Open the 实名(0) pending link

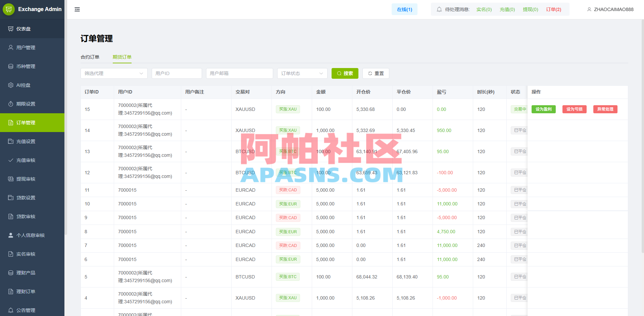[x=484, y=9]
